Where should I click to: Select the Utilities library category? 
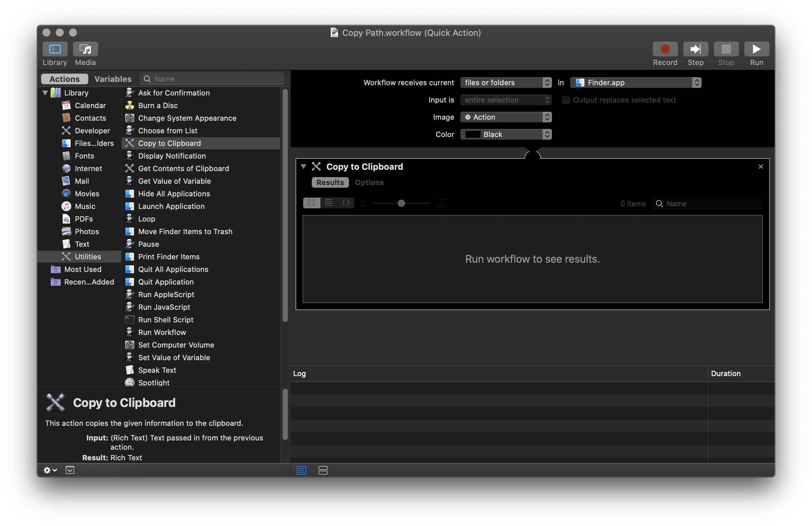[79, 257]
